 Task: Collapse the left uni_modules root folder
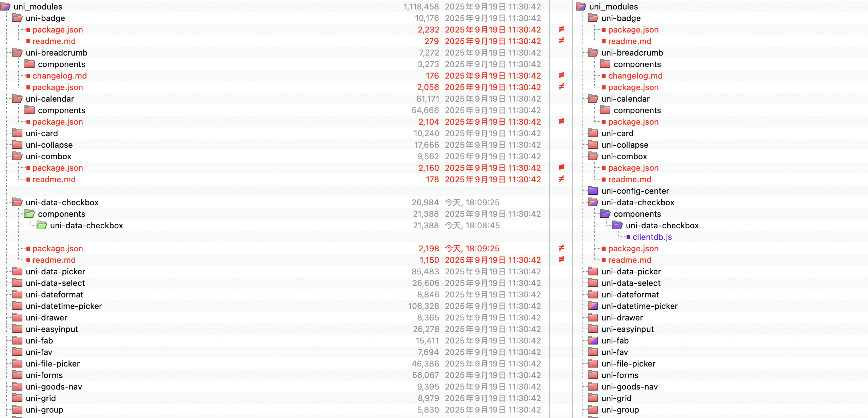[5, 6]
